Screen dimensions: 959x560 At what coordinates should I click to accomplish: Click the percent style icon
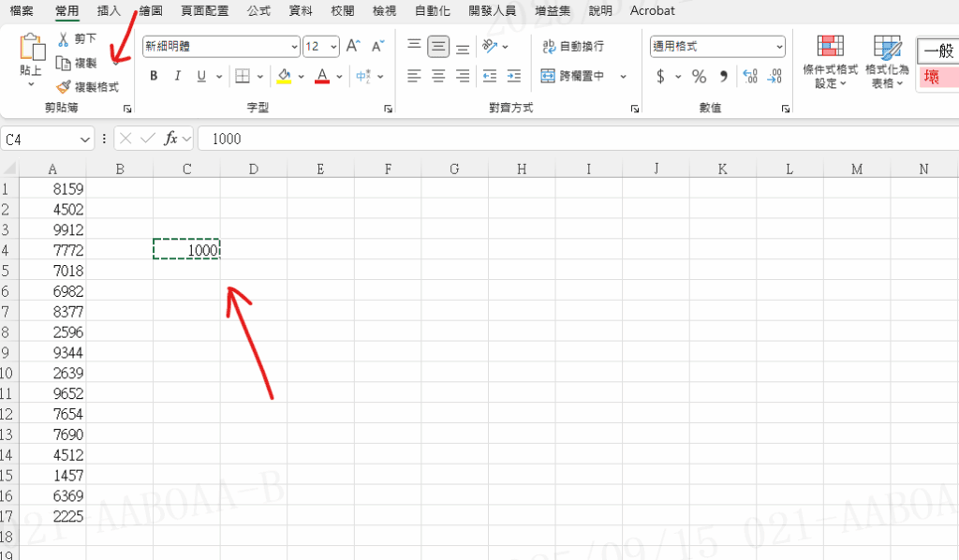(x=699, y=76)
